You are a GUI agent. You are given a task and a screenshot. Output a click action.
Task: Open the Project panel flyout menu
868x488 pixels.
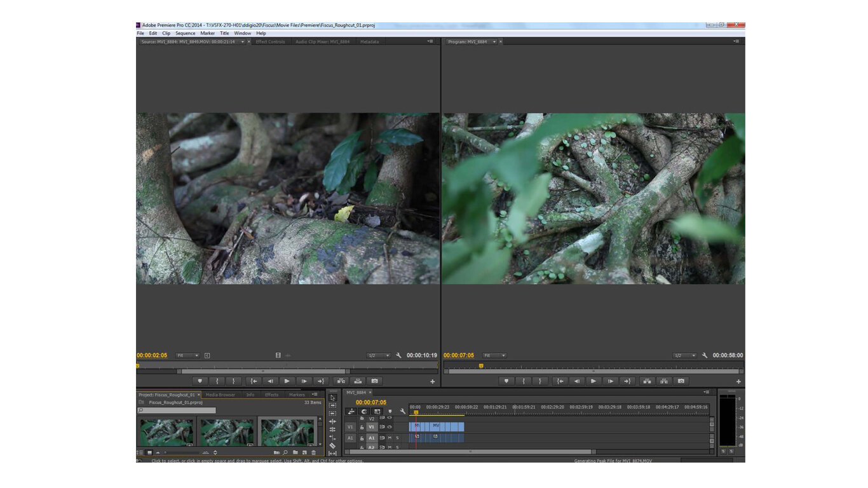tap(315, 395)
